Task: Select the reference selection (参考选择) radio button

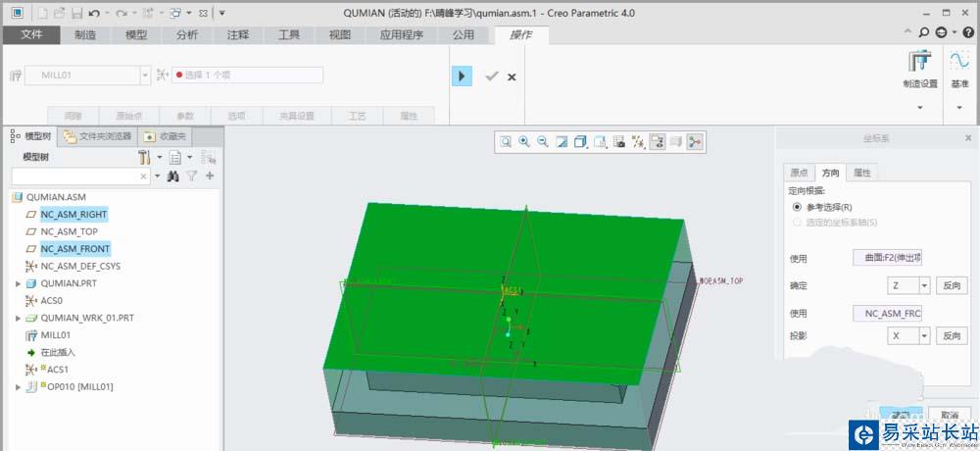Action: pyautogui.click(x=796, y=207)
